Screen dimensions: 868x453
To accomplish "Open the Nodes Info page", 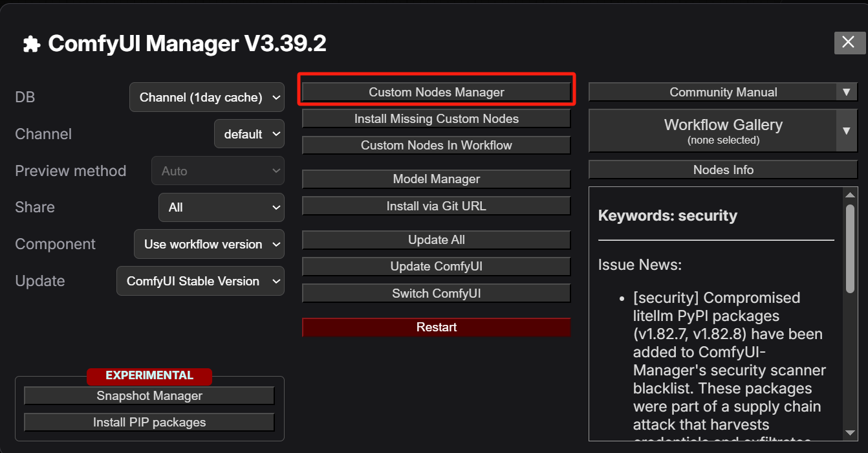I will coord(723,170).
